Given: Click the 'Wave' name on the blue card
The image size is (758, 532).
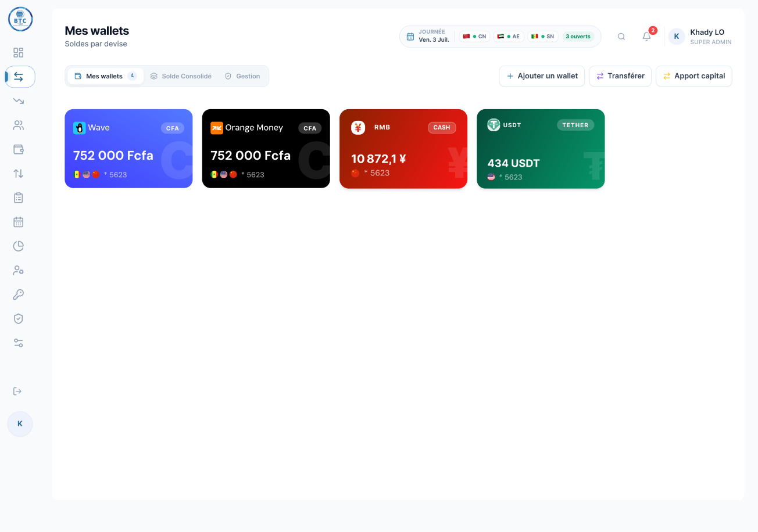Looking at the screenshot, I should click(99, 128).
